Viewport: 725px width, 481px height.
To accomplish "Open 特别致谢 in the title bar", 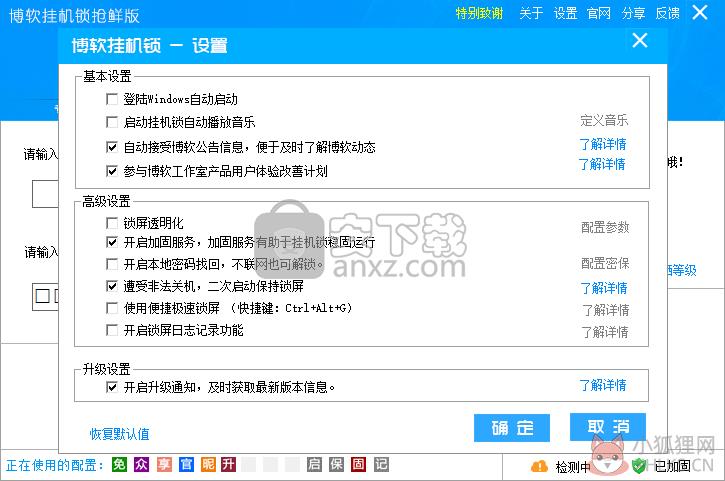I will pyautogui.click(x=479, y=13).
